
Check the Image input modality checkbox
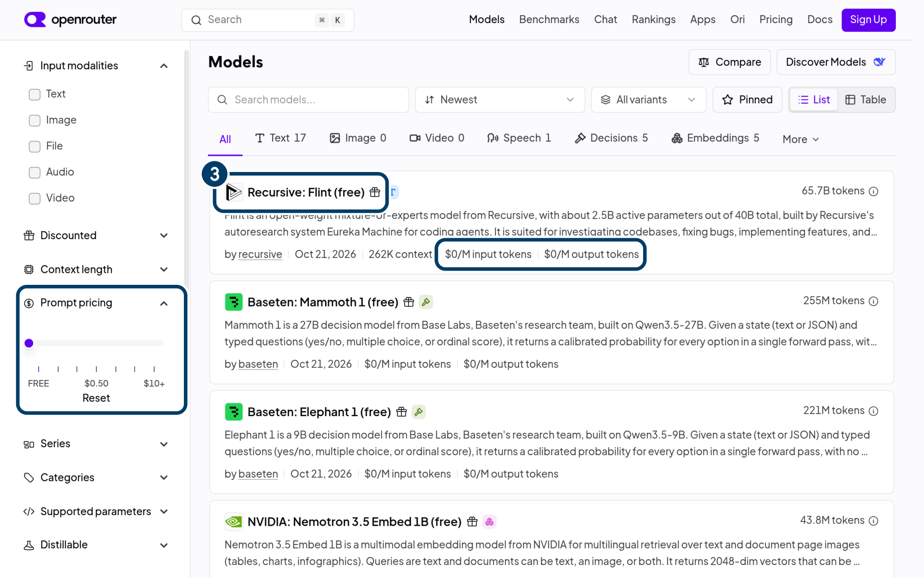click(35, 120)
